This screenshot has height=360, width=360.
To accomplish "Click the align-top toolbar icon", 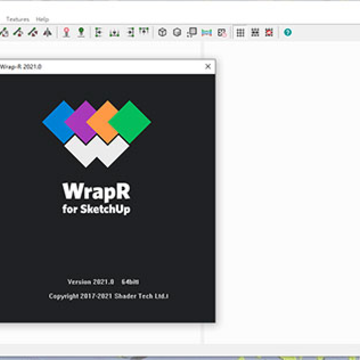I will [144, 32].
